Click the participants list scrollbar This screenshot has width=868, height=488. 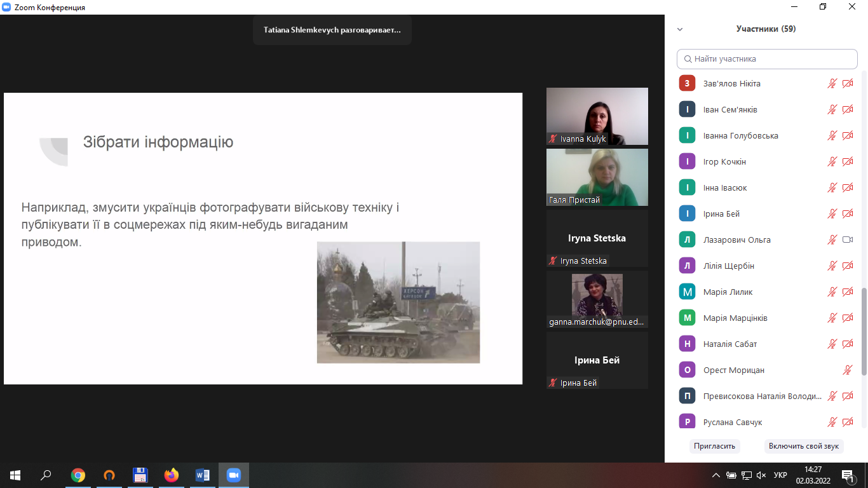point(864,330)
